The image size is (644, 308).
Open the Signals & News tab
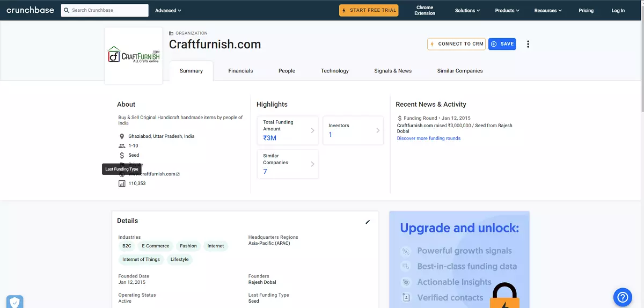[x=393, y=71]
